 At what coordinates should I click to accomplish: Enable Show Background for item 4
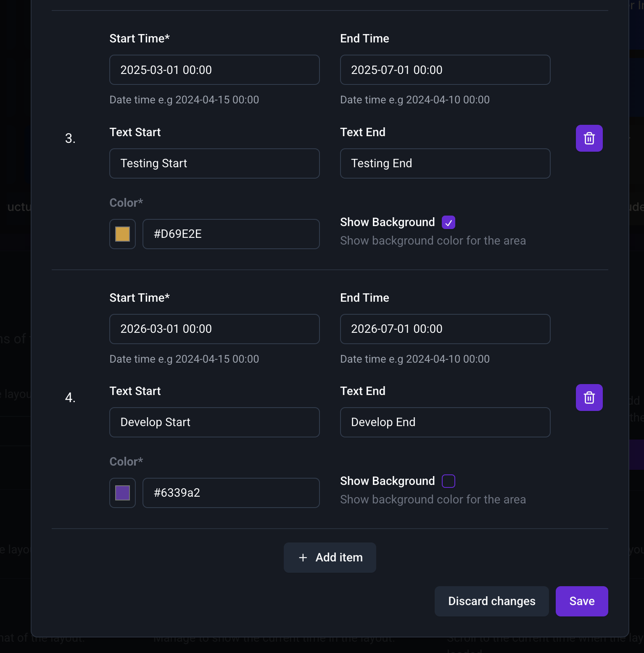[x=449, y=481]
